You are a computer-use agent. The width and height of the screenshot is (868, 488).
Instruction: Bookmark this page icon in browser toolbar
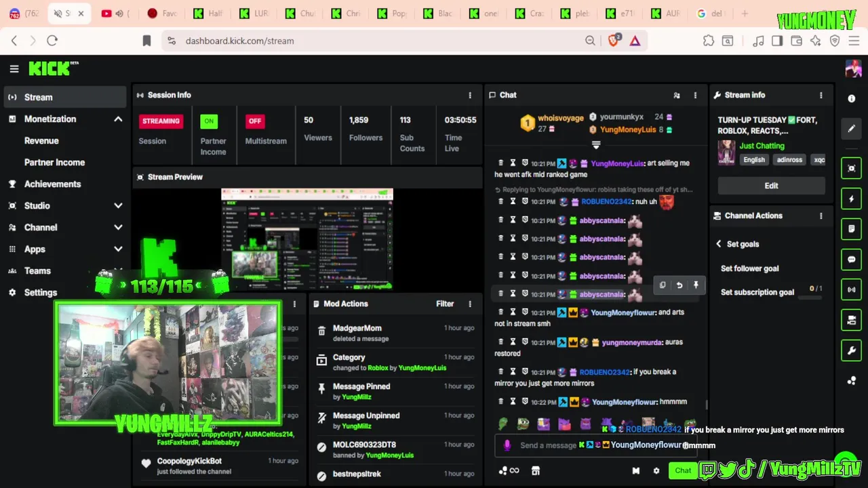pyautogui.click(x=146, y=41)
